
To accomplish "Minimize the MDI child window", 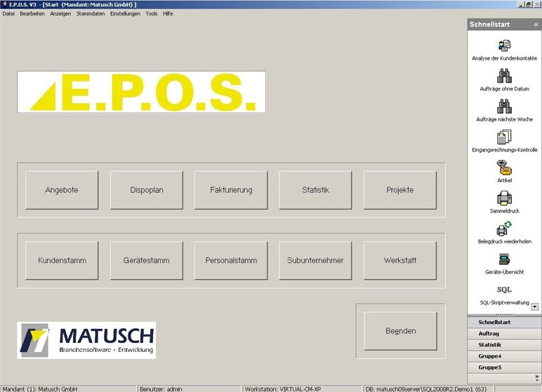I will click(x=521, y=4).
